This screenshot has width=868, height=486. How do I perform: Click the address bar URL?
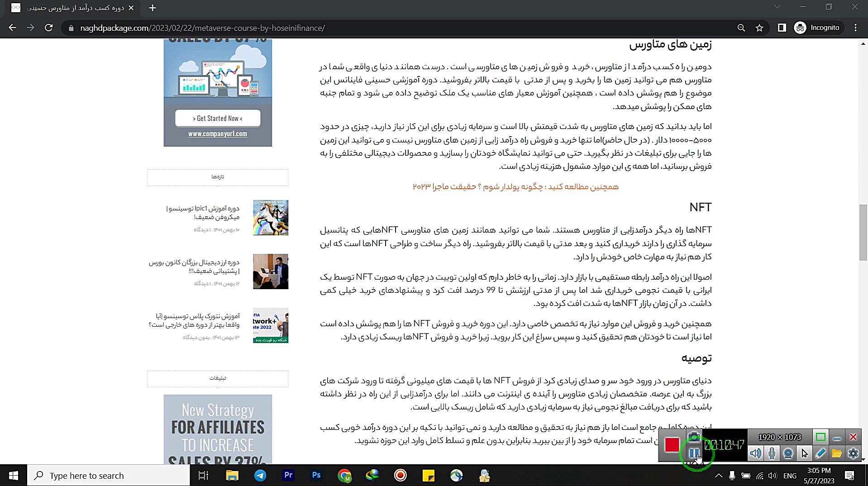(202, 28)
